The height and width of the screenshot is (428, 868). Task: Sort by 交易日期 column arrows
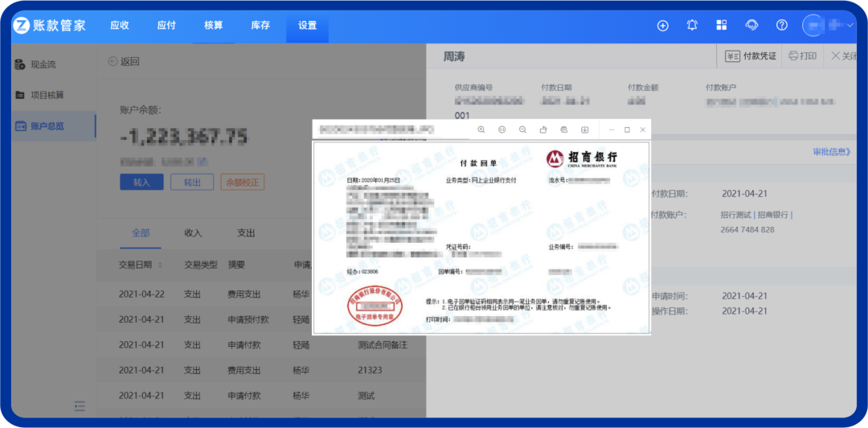pos(160,265)
